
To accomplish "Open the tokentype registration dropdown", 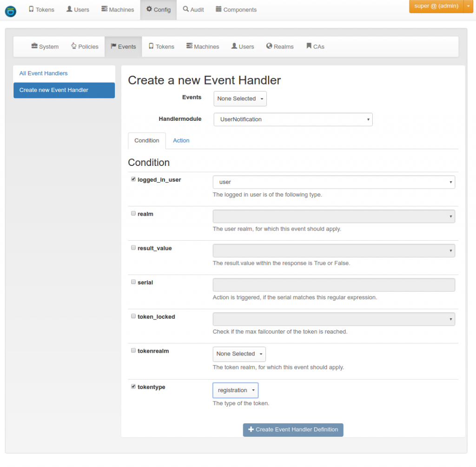I will [235, 390].
